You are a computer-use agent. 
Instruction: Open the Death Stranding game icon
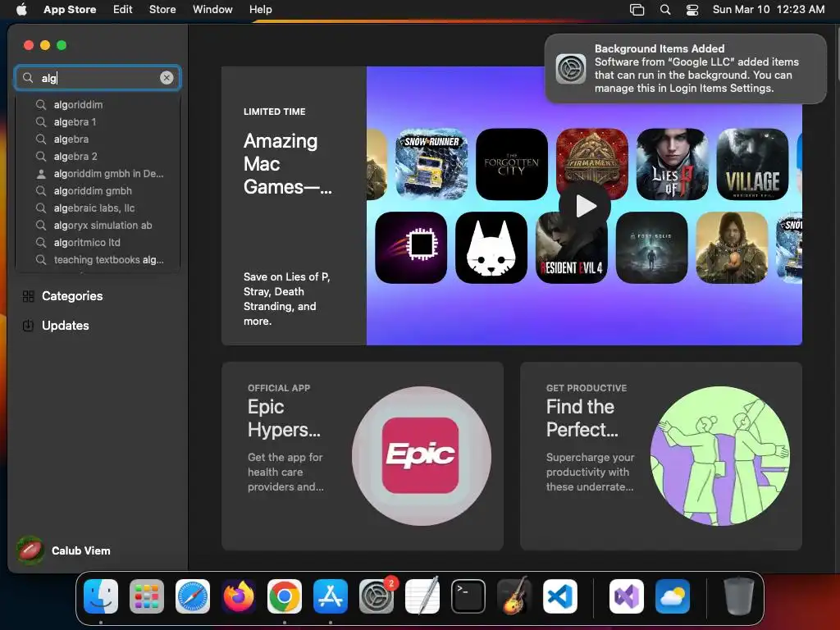[x=732, y=248]
